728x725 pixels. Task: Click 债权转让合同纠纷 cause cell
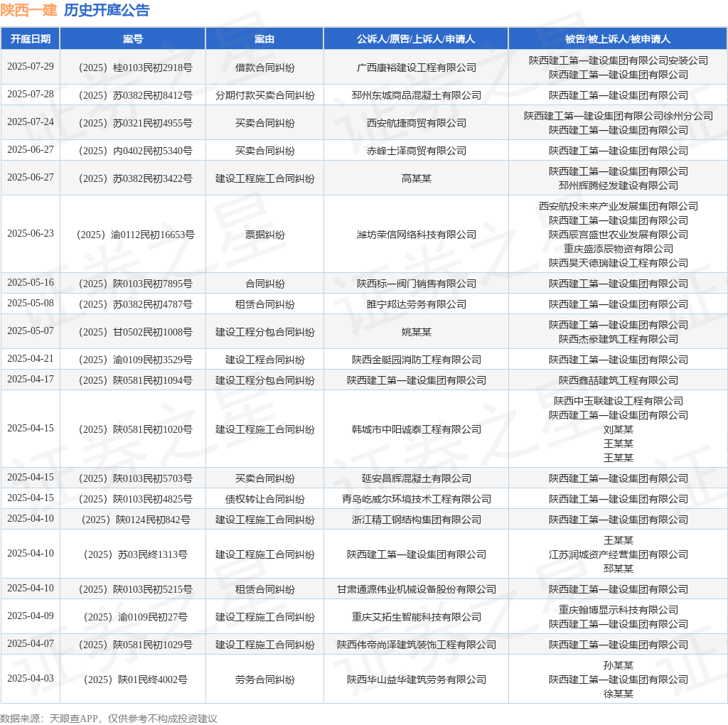[264, 500]
